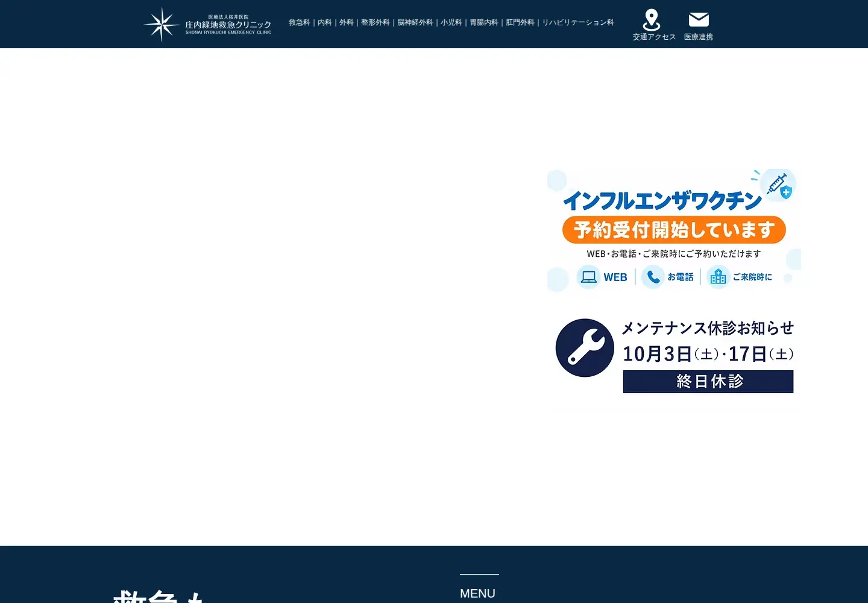Click the メンテナンス休診お知らせ heading
Image resolution: width=868 pixels, height=603 pixels.
coord(708,328)
